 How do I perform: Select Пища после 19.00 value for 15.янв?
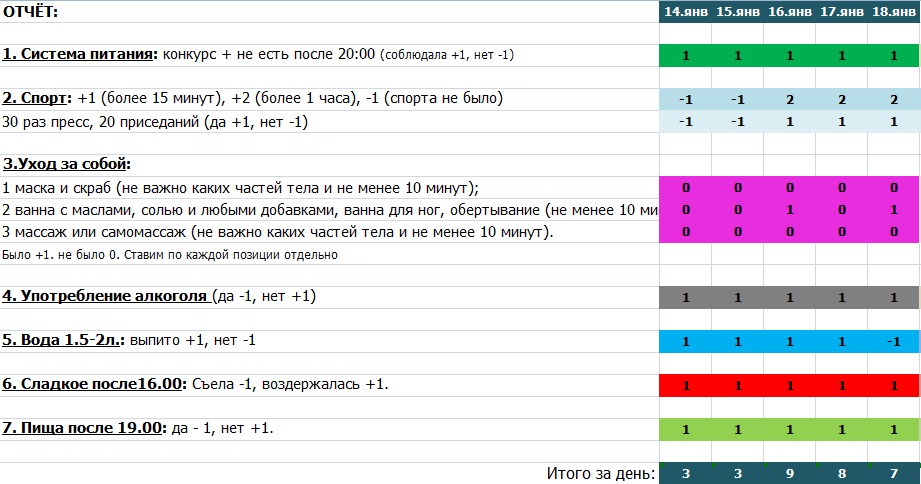click(x=738, y=429)
